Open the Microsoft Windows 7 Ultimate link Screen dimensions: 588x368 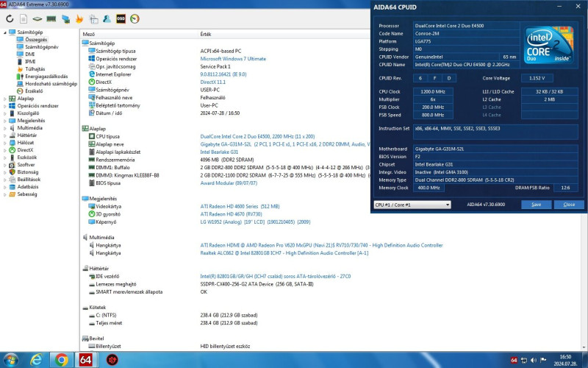pos(233,59)
